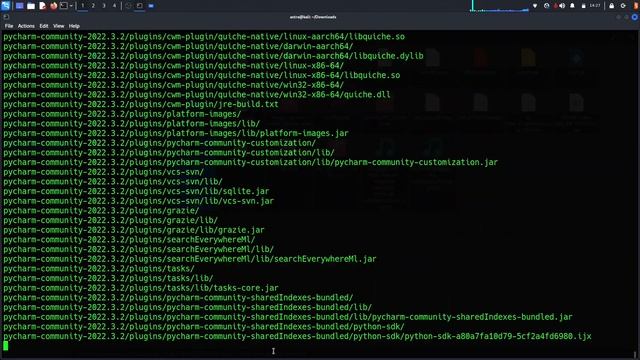640x360 pixels.
Task: Click the line ending in plugins/vcs-svn/
Action: pyautogui.click(x=103, y=172)
